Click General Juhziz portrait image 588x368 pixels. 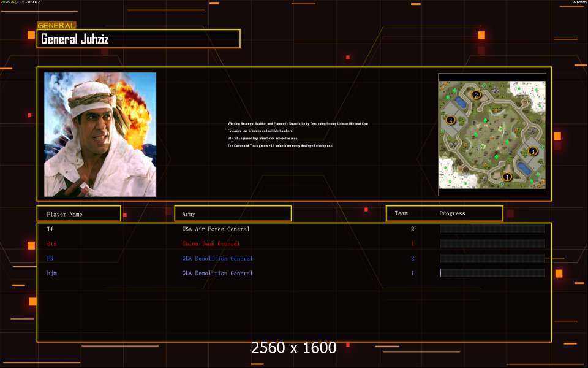[100, 134]
